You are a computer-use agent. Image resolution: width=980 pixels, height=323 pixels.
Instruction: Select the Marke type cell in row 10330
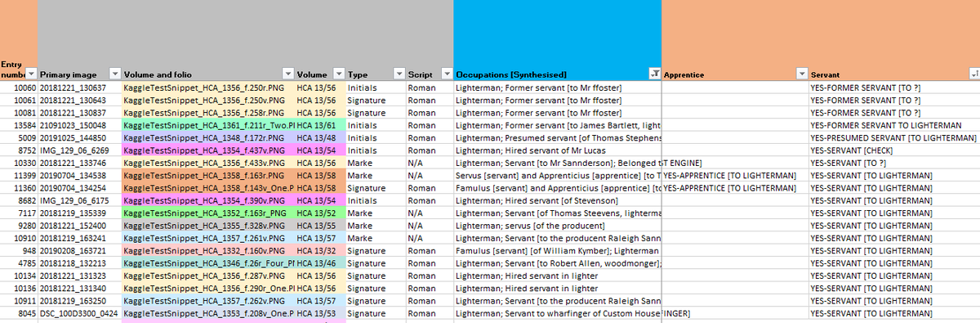376,163
